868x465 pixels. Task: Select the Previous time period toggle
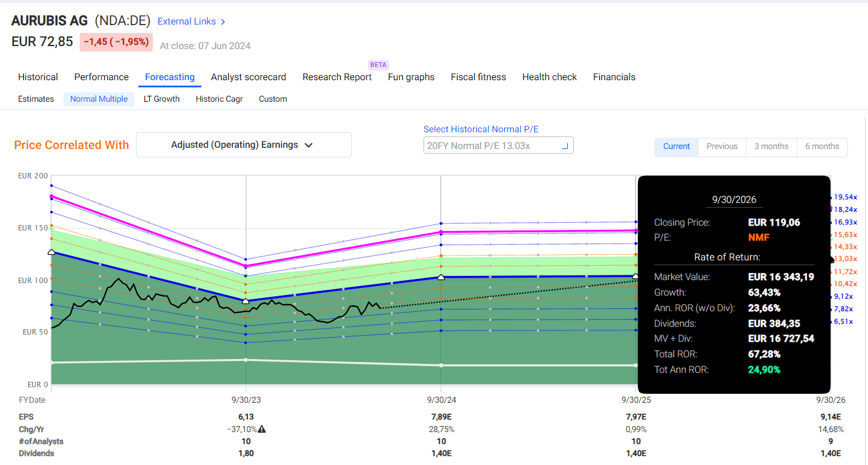click(722, 147)
